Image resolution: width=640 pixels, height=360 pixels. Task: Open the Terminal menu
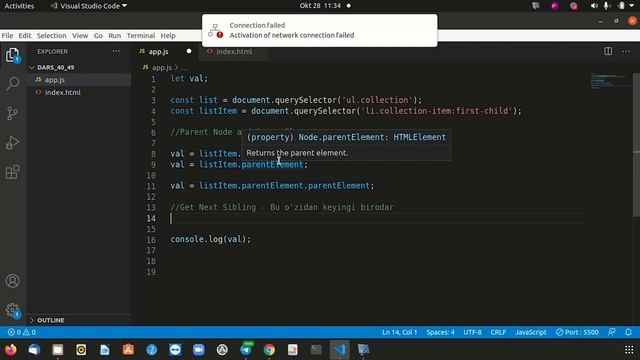tap(140, 36)
